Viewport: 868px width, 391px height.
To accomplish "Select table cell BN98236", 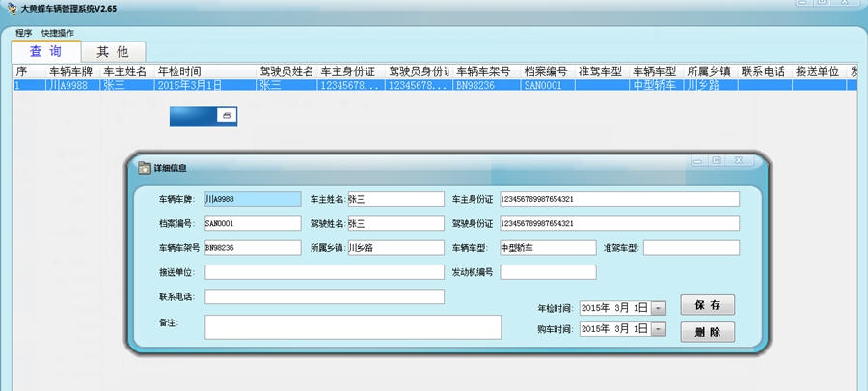I will [486, 85].
